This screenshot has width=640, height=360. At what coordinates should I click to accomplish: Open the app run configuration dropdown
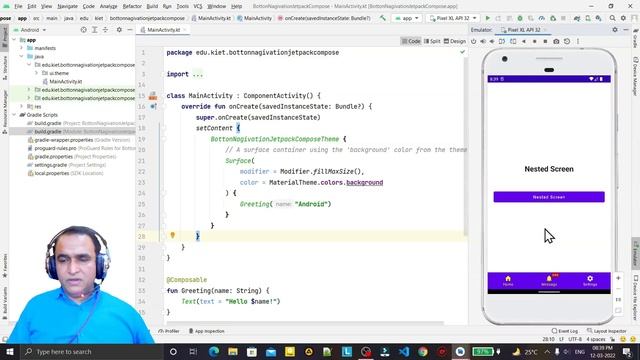click(407, 18)
